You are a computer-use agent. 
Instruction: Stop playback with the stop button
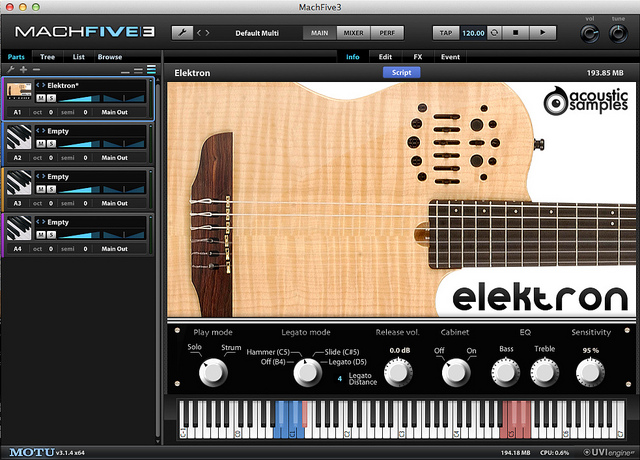pyautogui.click(x=516, y=33)
